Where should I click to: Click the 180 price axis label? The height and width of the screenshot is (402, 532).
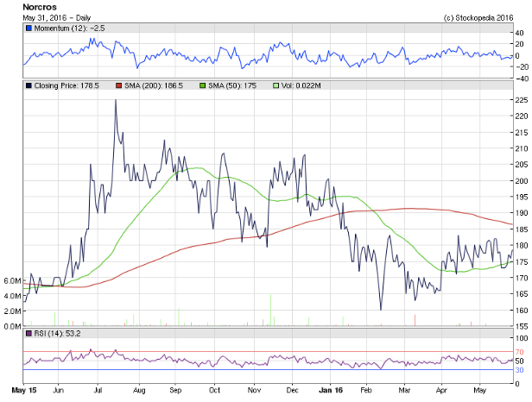pyautogui.click(x=522, y=245)
